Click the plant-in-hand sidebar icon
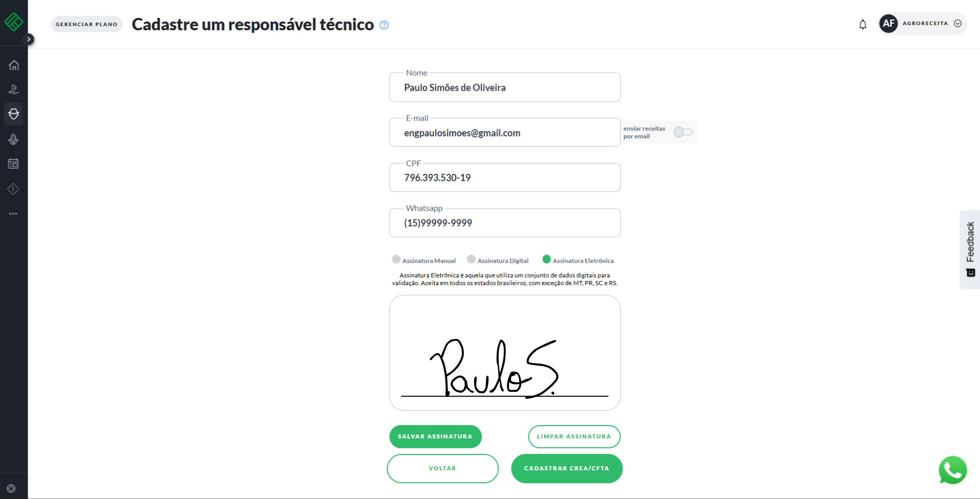980x499 pixels. [x=14, y=90]
